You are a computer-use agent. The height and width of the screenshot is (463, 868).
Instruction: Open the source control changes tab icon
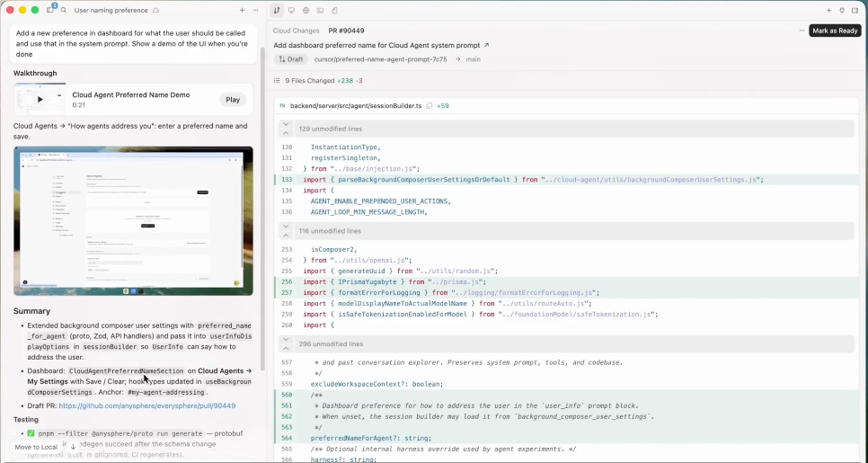click(277, 11)
